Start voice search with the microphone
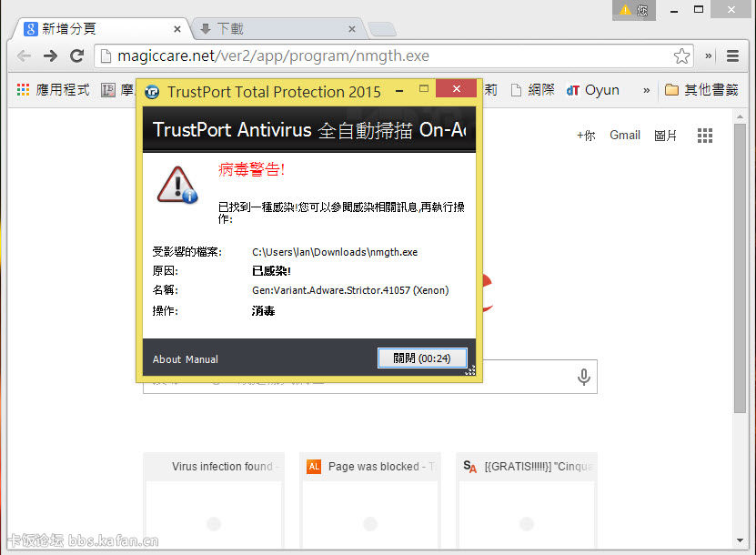 (x=584, y=377)
